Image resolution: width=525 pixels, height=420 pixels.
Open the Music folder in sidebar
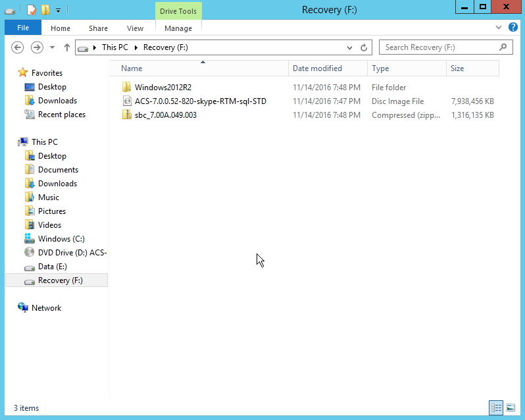click(x=49, y=197)
